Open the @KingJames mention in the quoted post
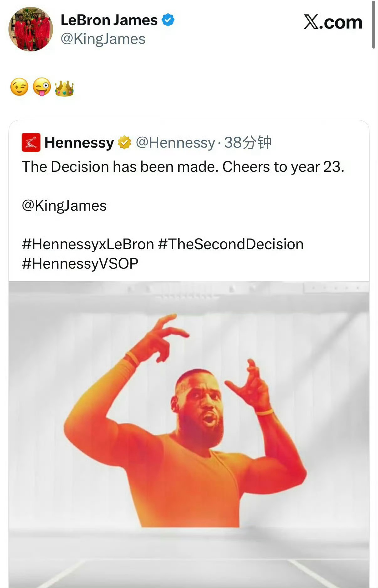 [64, 206]
